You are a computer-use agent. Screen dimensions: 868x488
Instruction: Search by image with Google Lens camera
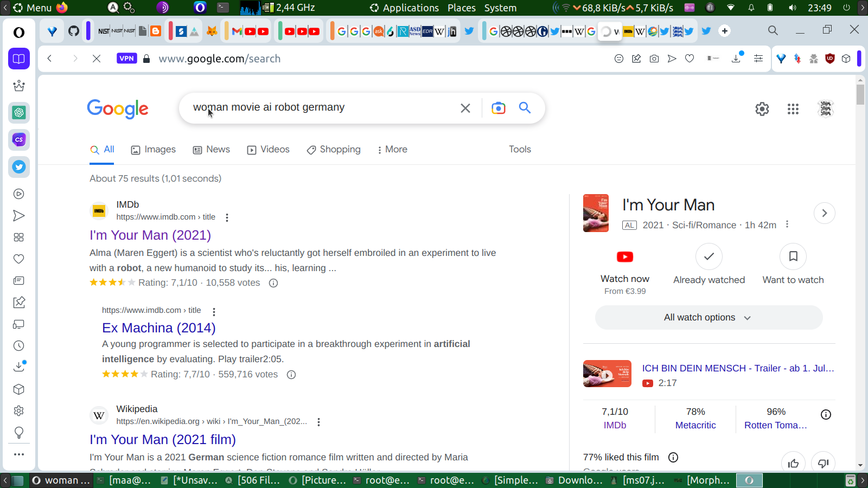tap(498, 108)
